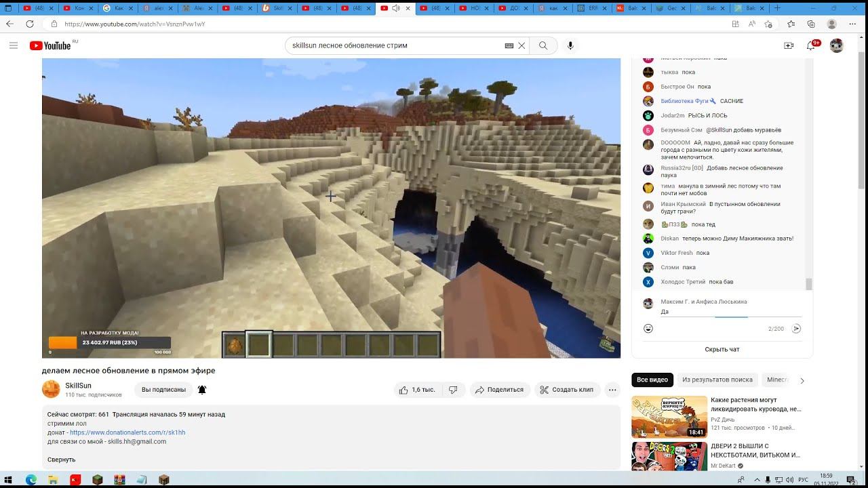
Task: Click 'Поделиться' share button
Action: pyautogui.click(x=500, y=390)
